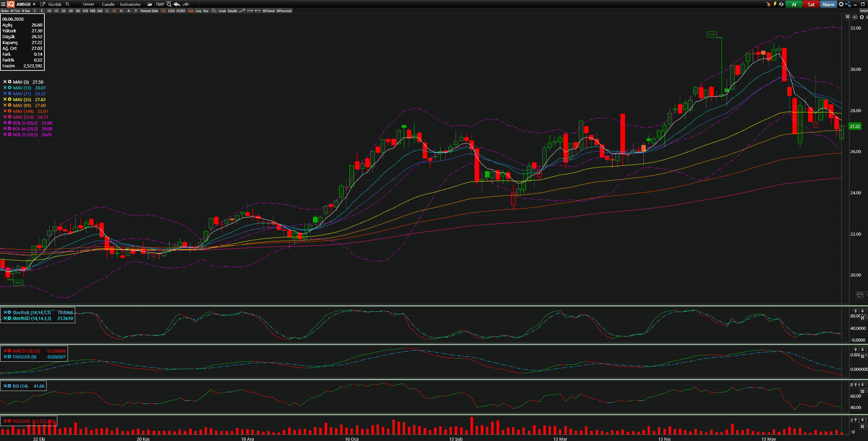Select the 60 minute period
Viewport: 868px width, 441px height.
tap(78, 11)
